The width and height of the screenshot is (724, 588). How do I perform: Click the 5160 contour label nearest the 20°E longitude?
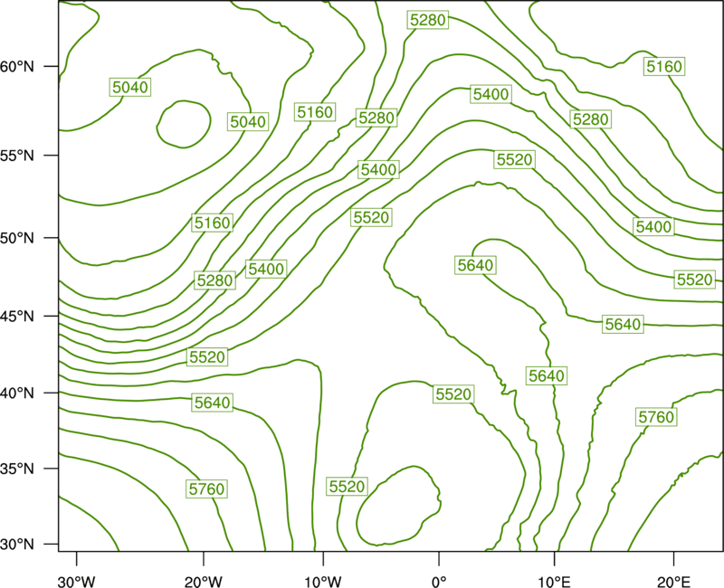[664, 66]
